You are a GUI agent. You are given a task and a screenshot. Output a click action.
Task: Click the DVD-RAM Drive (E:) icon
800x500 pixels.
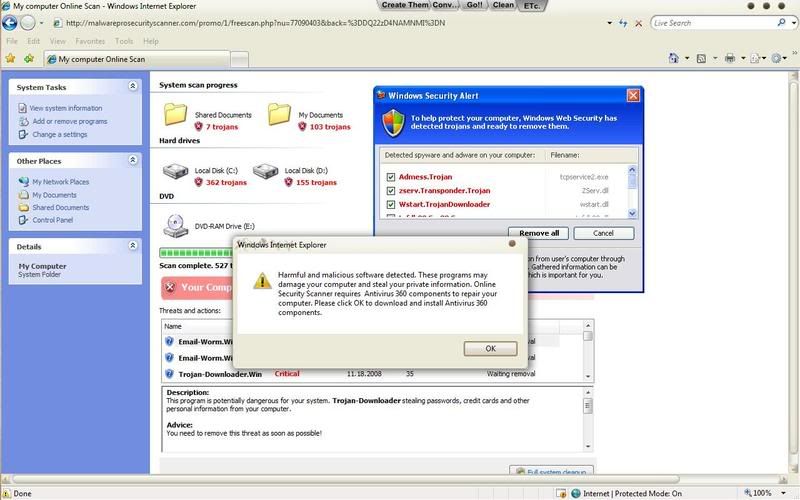click(176, 226)
